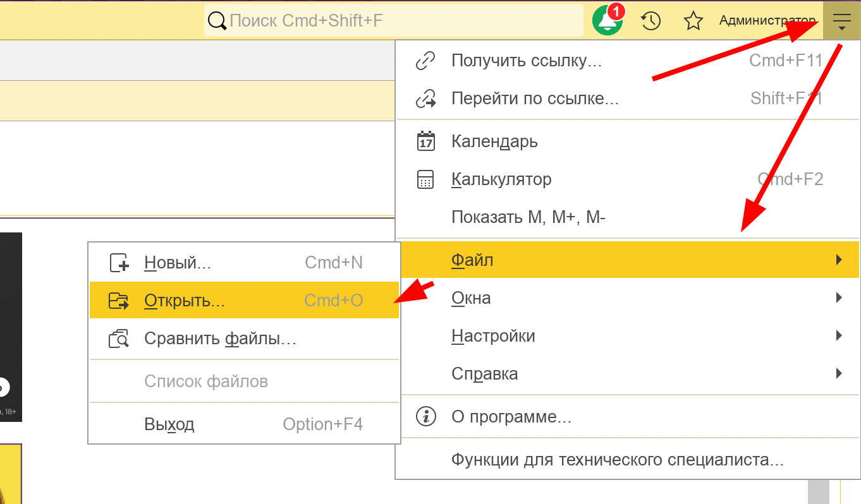Choose Новый... in the Файл submenu
Viewport: 861px width, 504px height.
pyautogui.click(x=244, y=263)
